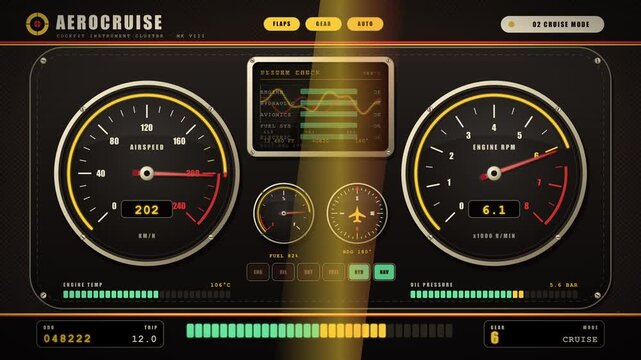The height and width of the screenshot is (360, 641).
Task: Click the ENGINE RPM dial label
Action: pos(494,147)
